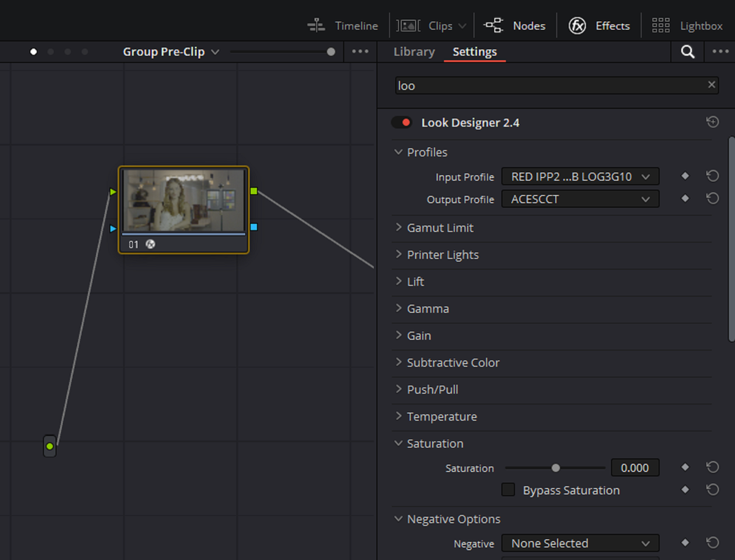Reset the Saturation value
Image resolution: width=735 pixels, height=560 pixels.
click(x=713, y=467)
